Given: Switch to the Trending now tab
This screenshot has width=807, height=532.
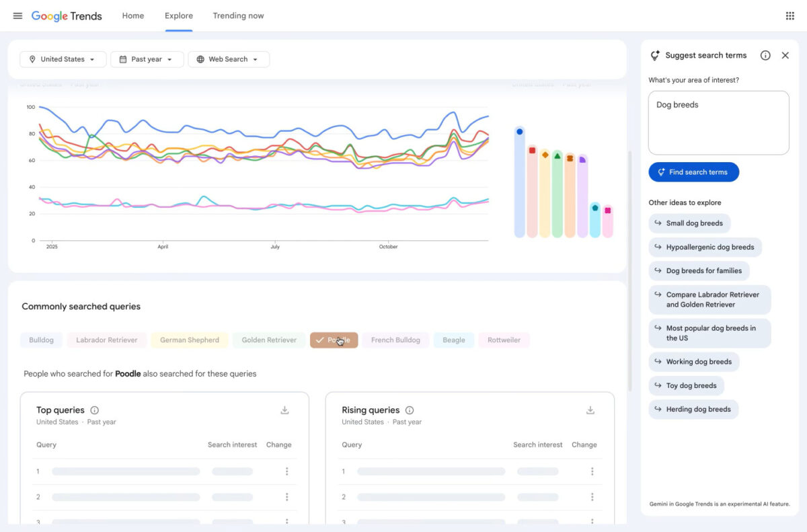Looking at the screenshot, I should [238, 16].
